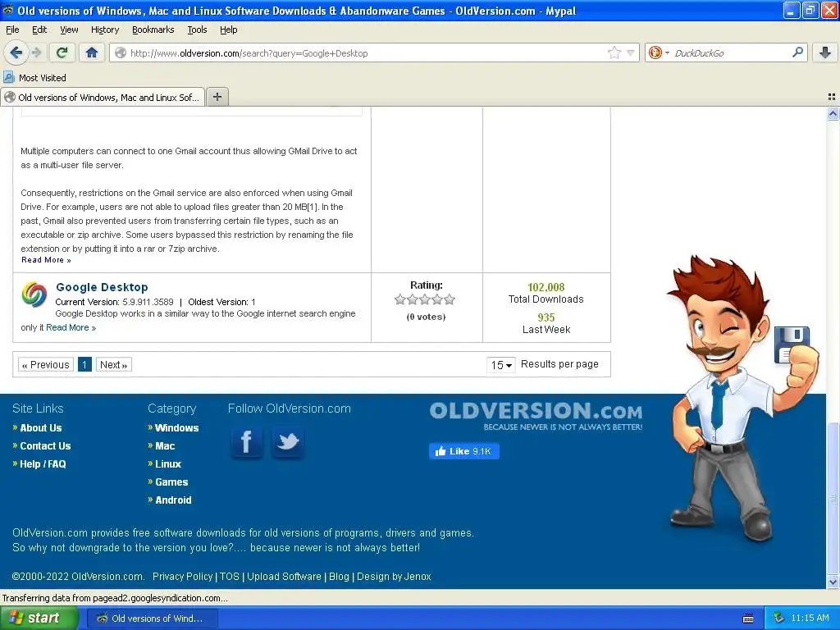
Task: Open the Linux category link
Action: 168,464
